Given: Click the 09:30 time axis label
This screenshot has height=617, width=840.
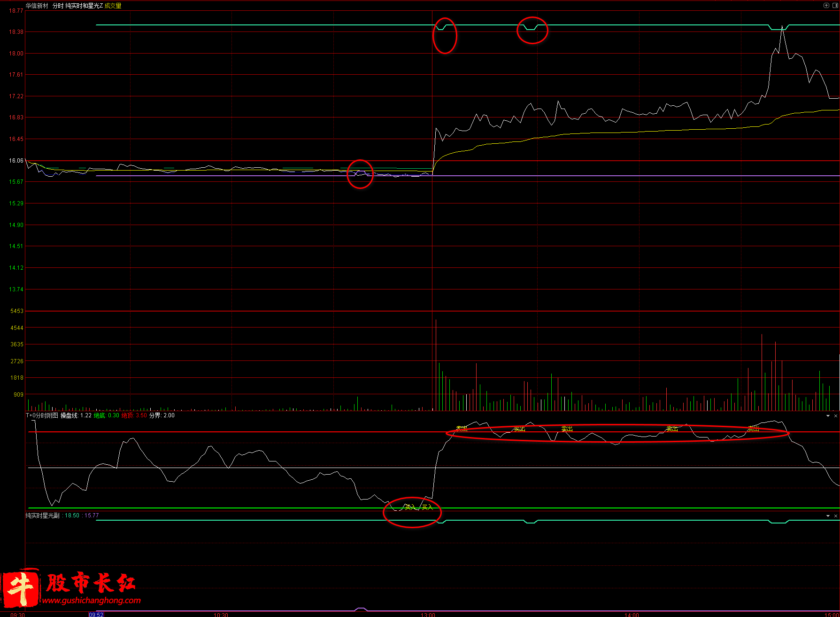Looking at the screenshot, I should [x=18, y=614].
